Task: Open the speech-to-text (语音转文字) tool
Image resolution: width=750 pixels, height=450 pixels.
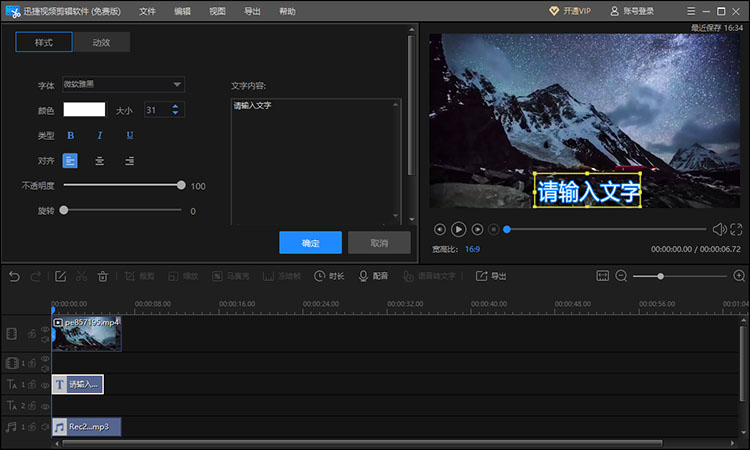Action: [429, 276]
